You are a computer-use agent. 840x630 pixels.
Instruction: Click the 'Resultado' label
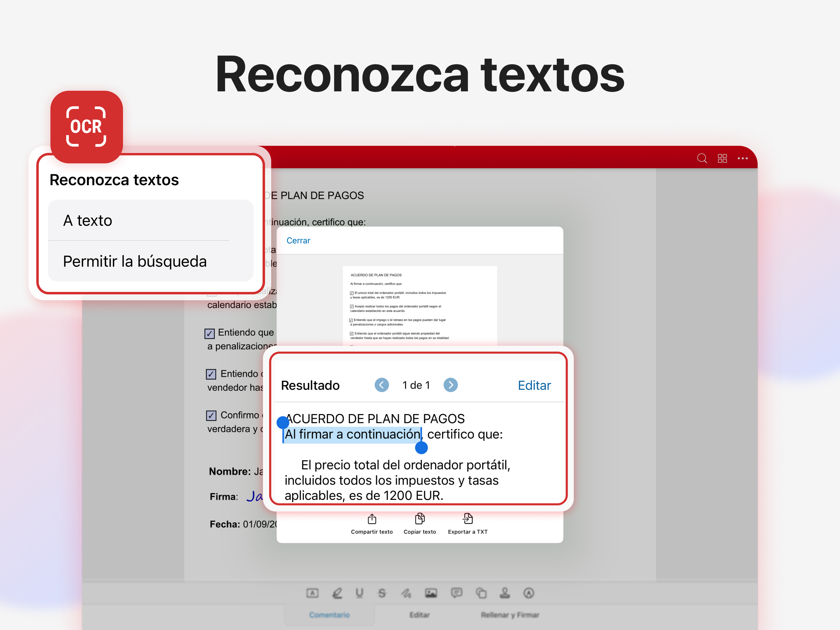(x=310, y=385)
